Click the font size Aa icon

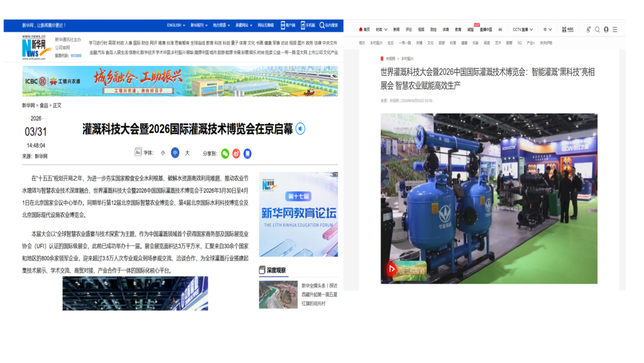pos(138,152)
